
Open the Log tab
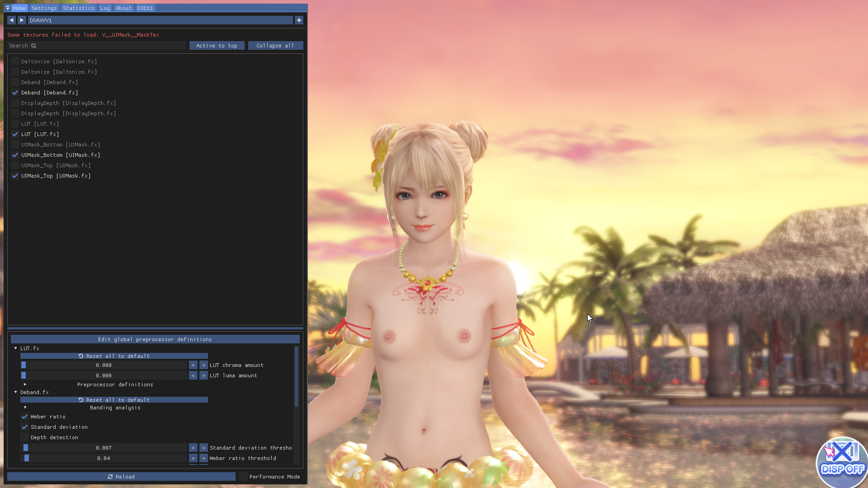click(x=105, y=8)
